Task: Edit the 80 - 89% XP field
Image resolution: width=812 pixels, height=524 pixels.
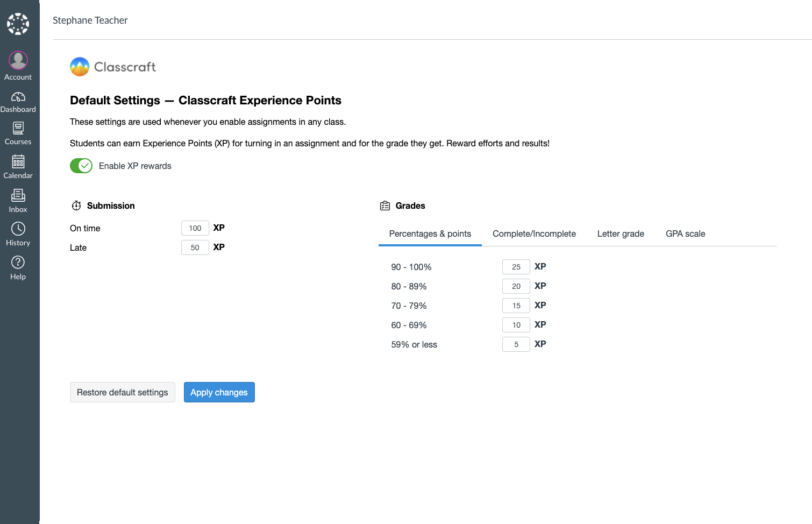Action: pos(516,286)
